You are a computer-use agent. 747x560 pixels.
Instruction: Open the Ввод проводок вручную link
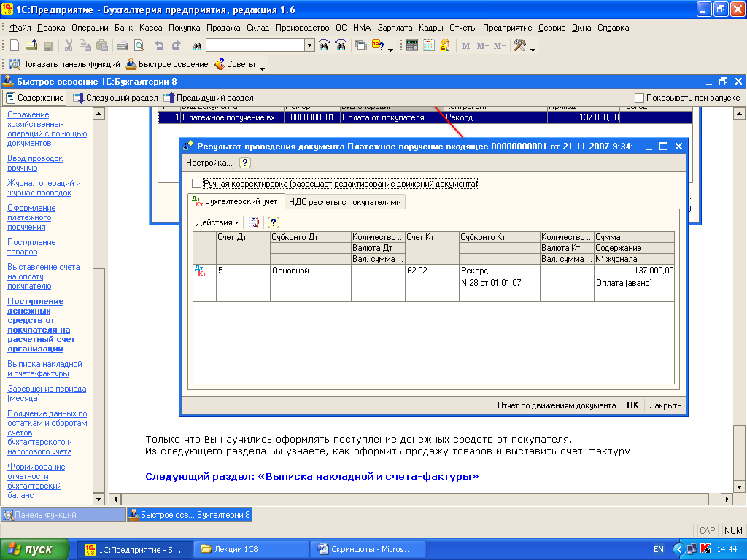[35, 163]
